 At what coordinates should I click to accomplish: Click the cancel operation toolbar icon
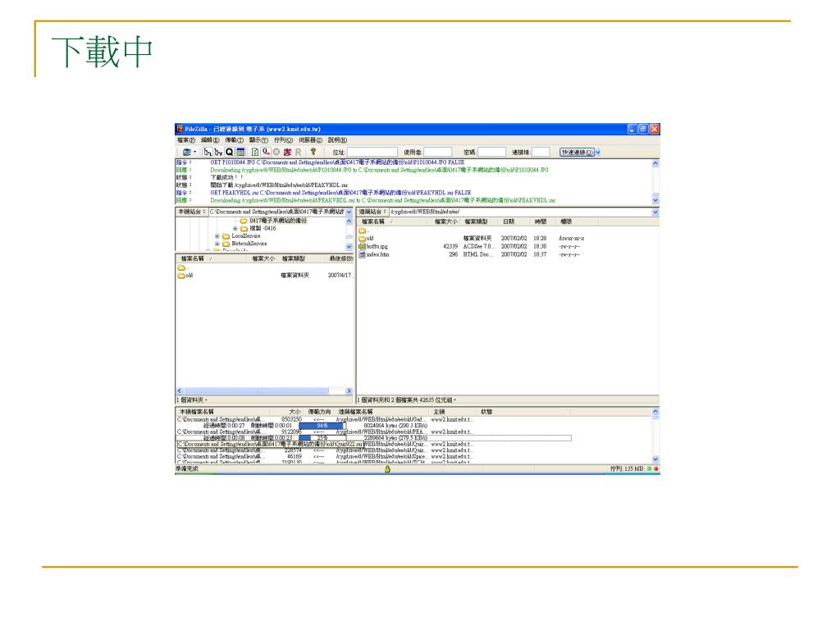277,152
